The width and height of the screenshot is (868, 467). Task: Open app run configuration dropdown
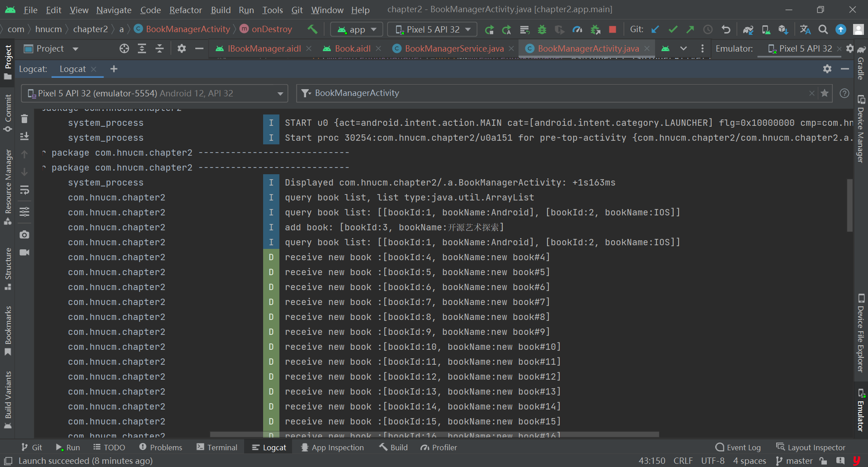[x=357, y=30]
